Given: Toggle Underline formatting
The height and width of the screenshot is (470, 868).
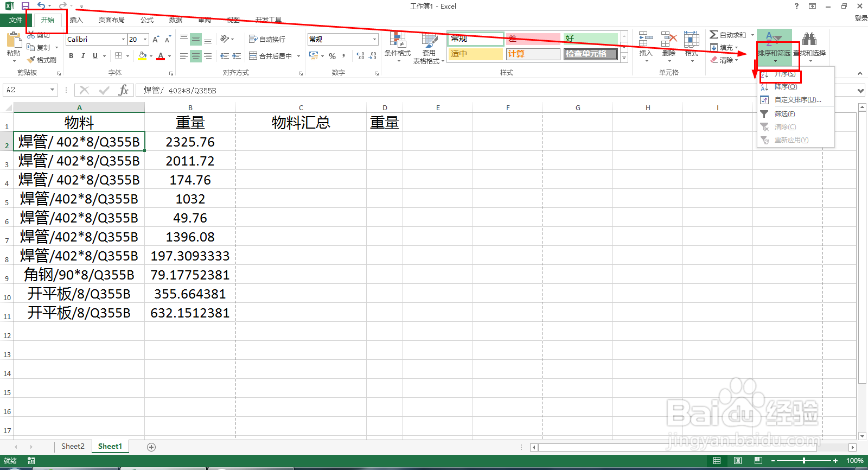Looking at the screenshot, I should pos(95,56).
